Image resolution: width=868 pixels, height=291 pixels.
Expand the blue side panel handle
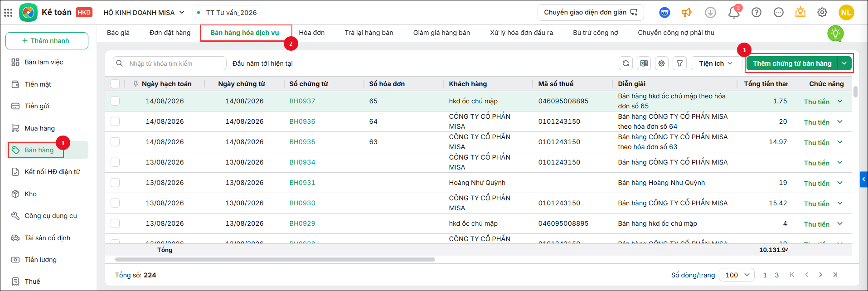click(863, 179)
